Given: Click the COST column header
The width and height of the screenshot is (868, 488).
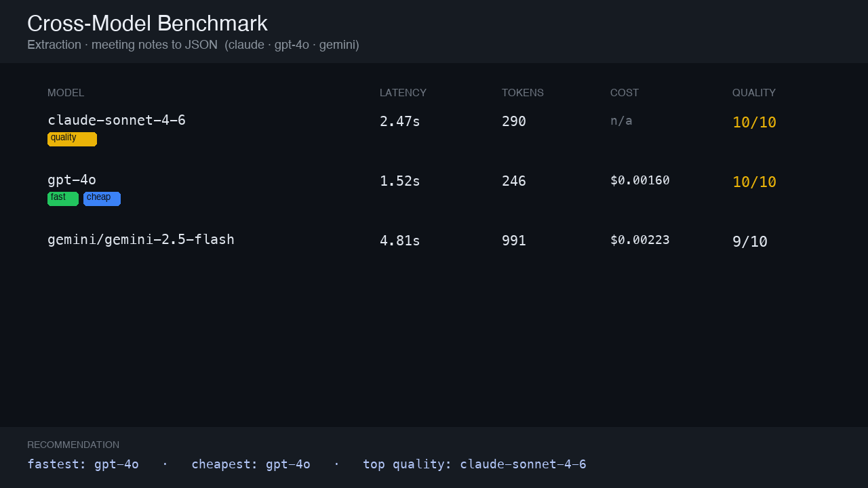Looking at the screenshot, I should 625,93.
